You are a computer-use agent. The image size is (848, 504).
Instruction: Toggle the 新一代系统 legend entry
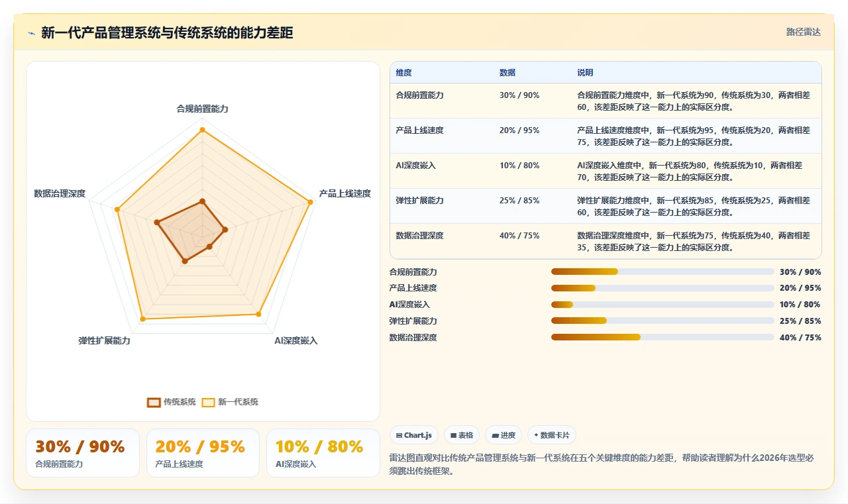coord(230,402)
